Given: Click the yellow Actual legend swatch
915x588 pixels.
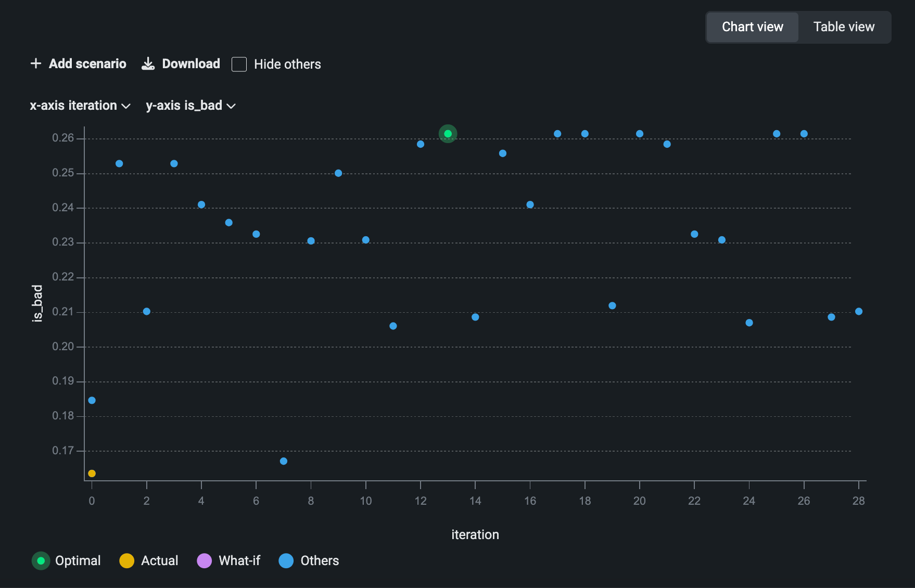Looking at the screenshot, I should click(x=126, y=560).
